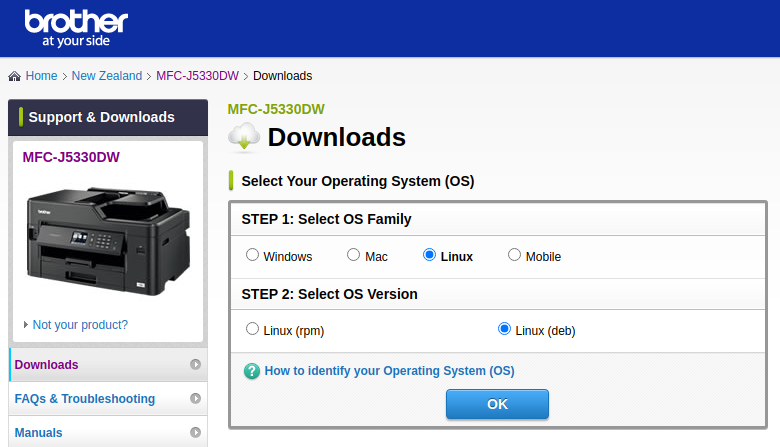Screen dimensions: 780x447
Task: Click the Brother at your side logo
Action: 76,28
